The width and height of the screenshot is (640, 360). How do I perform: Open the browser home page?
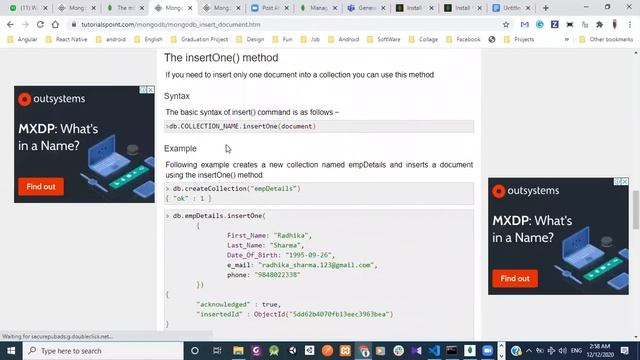[x=55, y=24]
